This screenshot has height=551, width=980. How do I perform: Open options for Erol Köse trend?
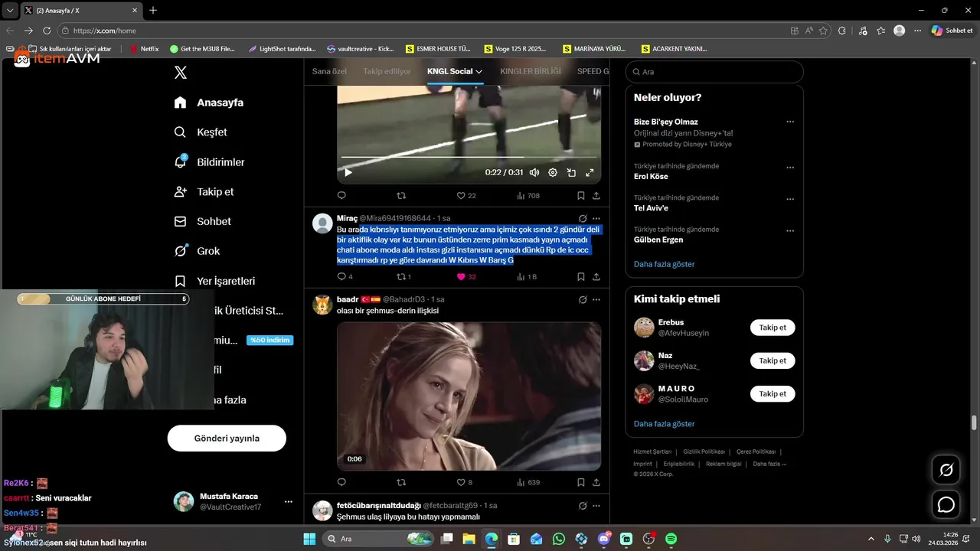790,168
